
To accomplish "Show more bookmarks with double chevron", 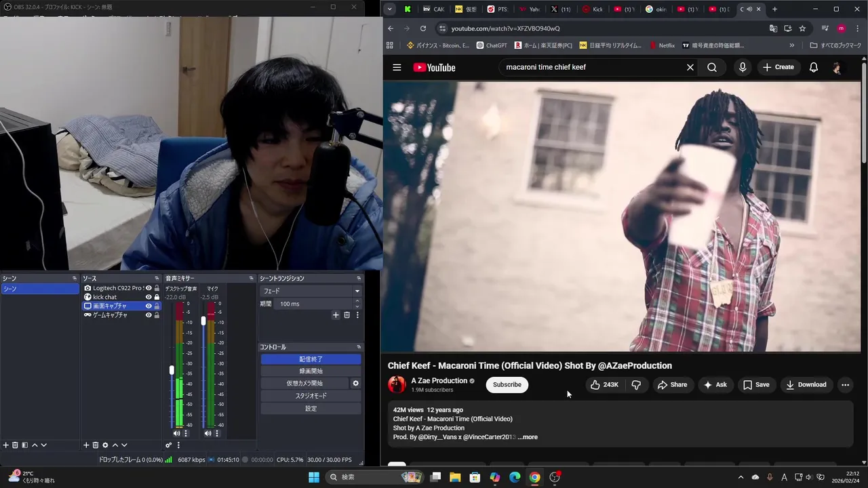I will (791, 45).
